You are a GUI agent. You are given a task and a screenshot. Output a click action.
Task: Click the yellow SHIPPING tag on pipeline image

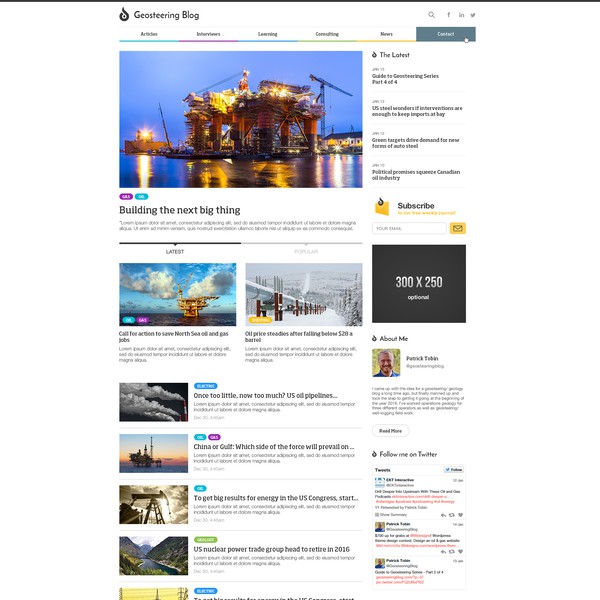(x=260, y=320)
